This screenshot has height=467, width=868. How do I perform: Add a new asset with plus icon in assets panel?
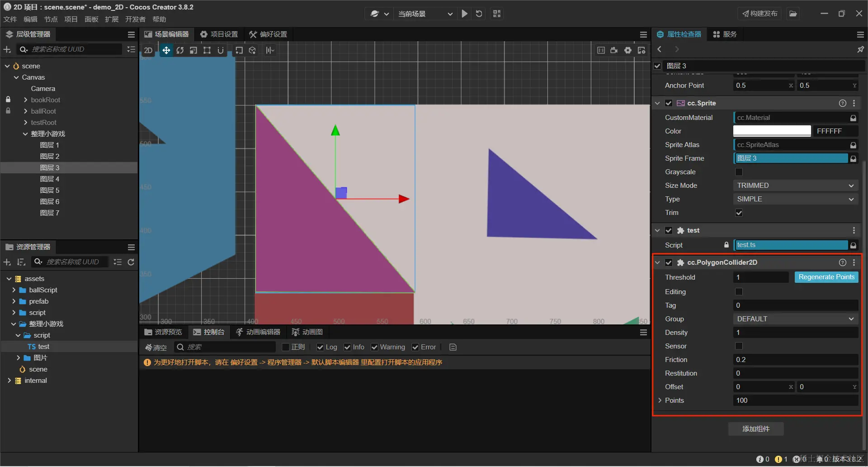[7, 262]
